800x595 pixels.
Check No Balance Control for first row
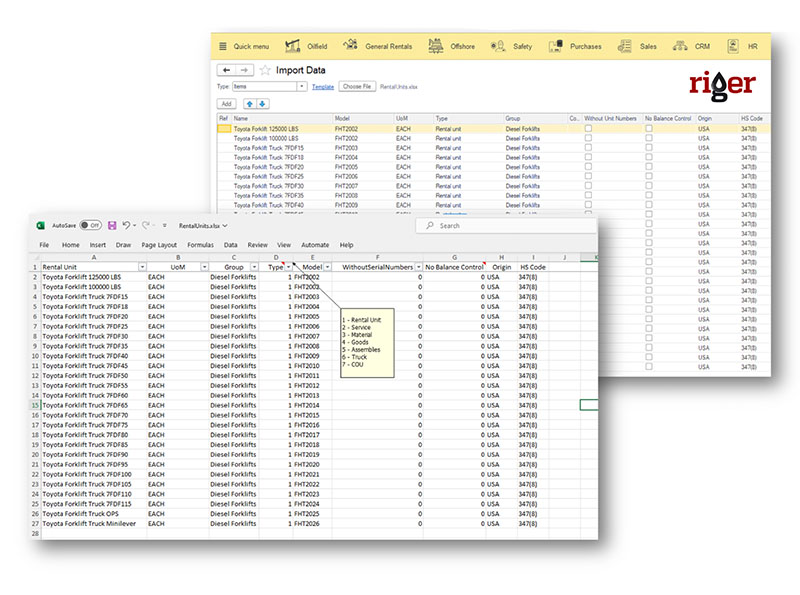648,130
